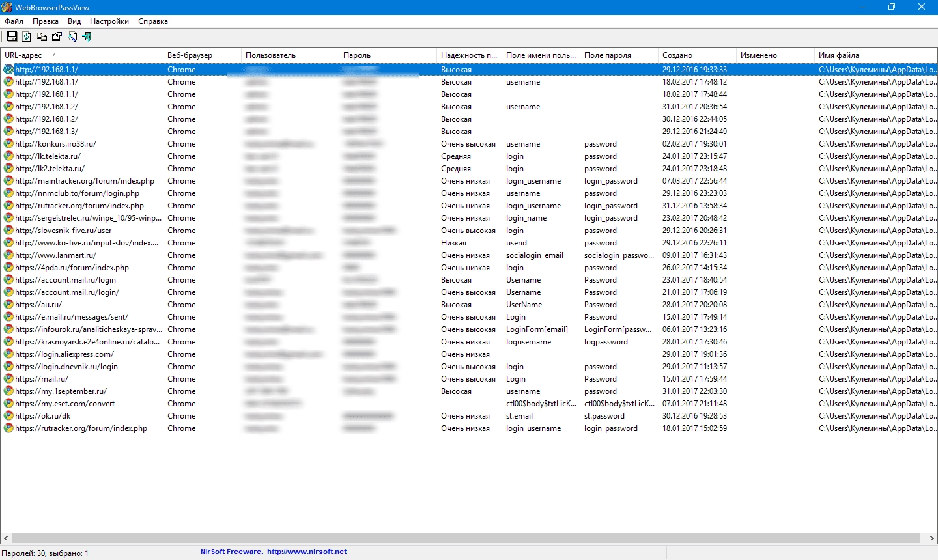Viewport: 938px width, 560px height.
Task: Click the Поле пароля column header
Action: coord(619,55)
